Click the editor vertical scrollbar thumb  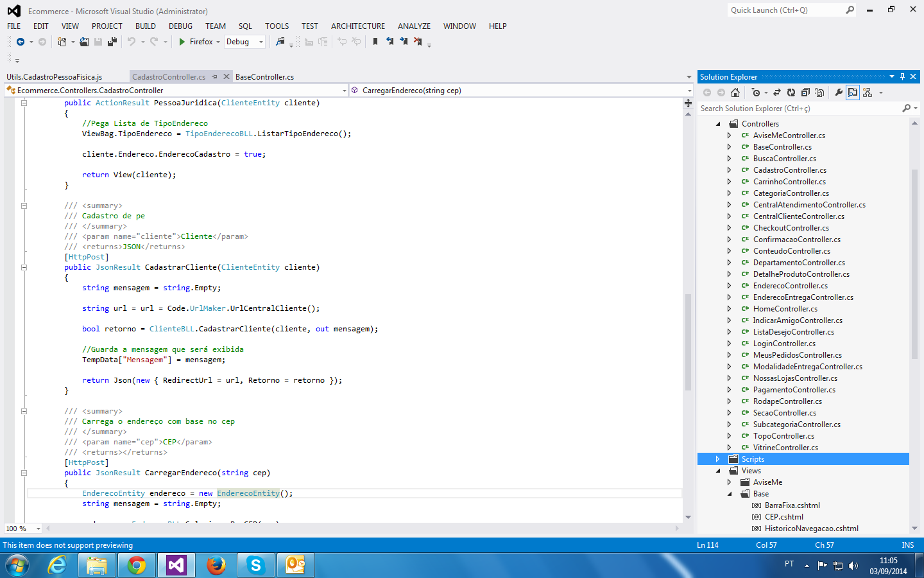(688, 342)
